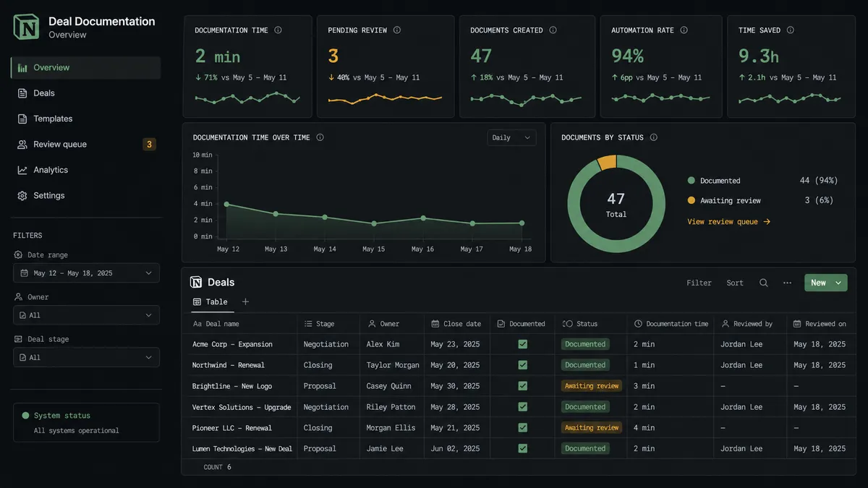Screen dimensions: 868x488
Task: Click the orange Awaiting review donut segment
Action: click(x=607, y=162)
